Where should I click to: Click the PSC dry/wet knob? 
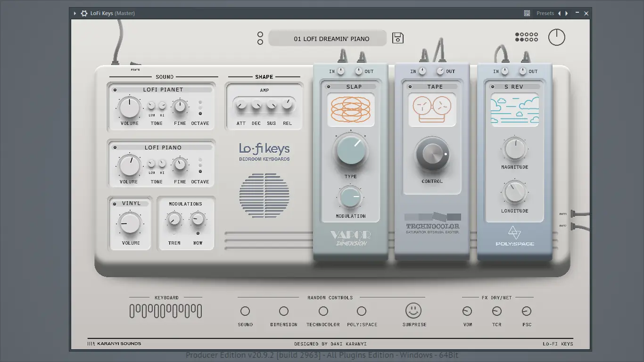527,311
